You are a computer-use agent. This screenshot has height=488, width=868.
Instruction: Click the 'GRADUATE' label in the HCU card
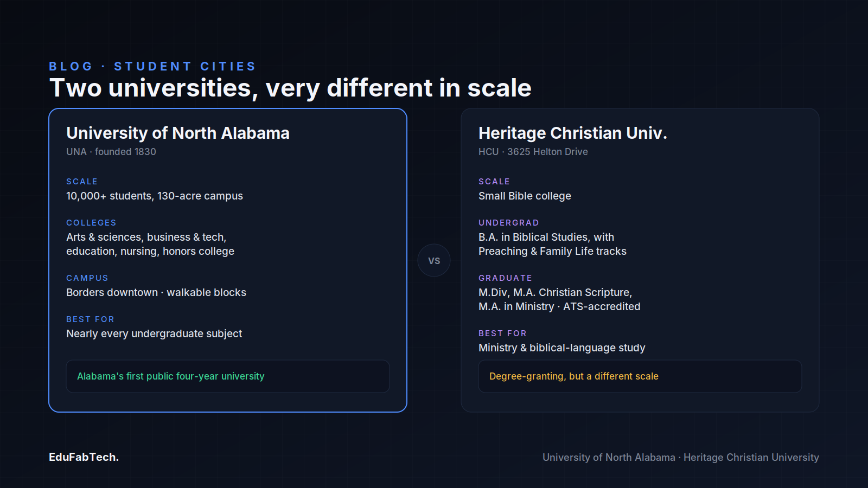[505, 278]
